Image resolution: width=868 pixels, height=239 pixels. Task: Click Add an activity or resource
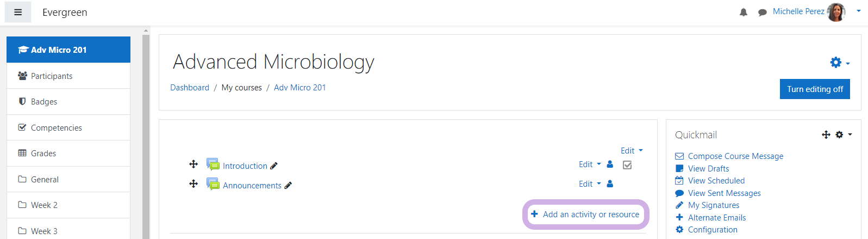click(x=585, y=214)
